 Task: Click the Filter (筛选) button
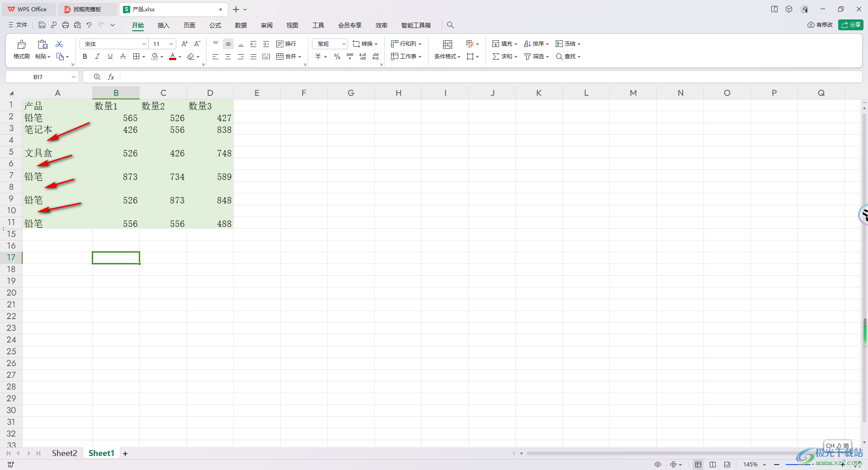click(x=536, y=56)
